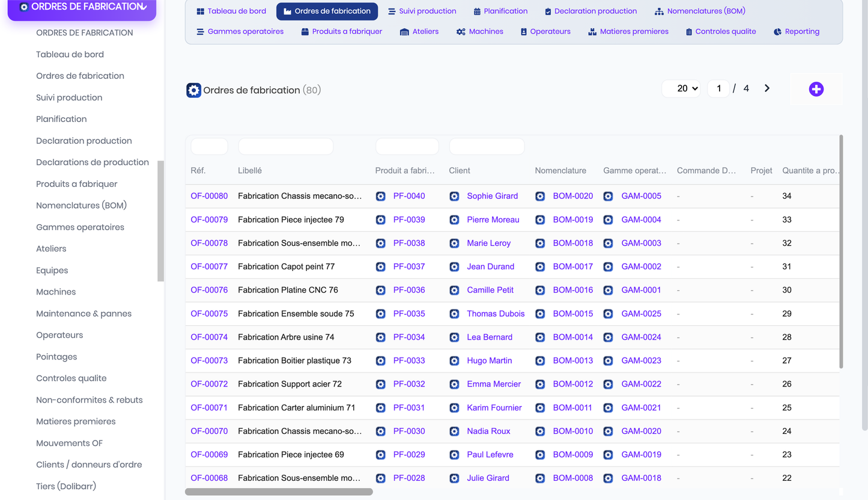Click the icon before GAM-0002
This screenshot has width=868, height=500.
(609, 267)
